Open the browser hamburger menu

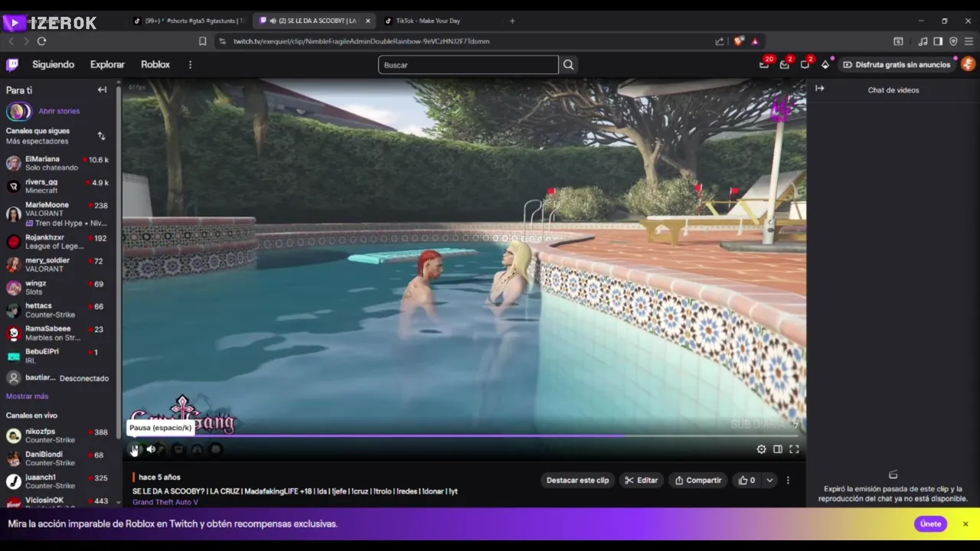tap(969, 41)
